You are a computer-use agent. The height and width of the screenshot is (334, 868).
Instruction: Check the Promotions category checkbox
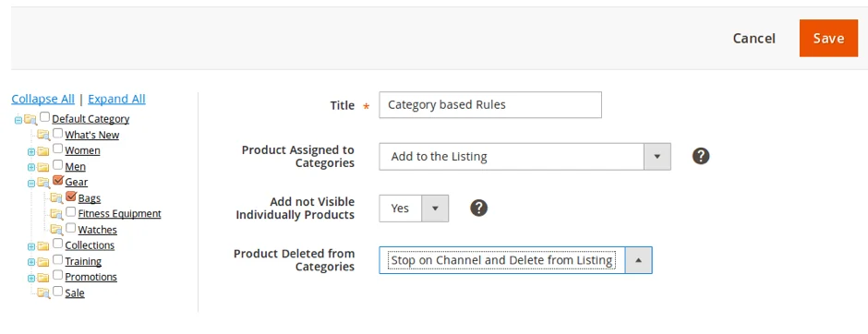click(x=57, y=275)
